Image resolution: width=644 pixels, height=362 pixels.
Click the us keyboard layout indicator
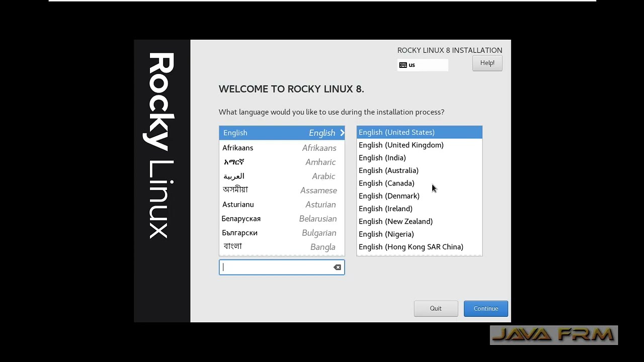tap(423, 65)
